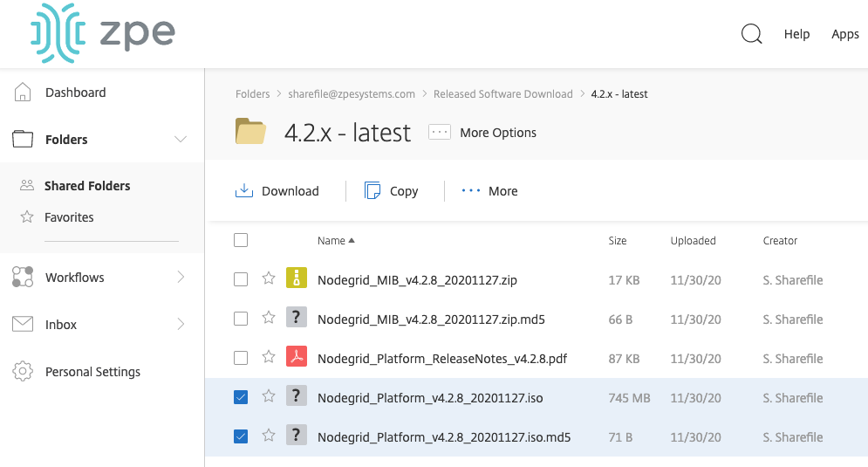The image size is (868, 467).
Task: Expand the Workflows chevron
Action: pyautogui.click(x=181, y=277)
